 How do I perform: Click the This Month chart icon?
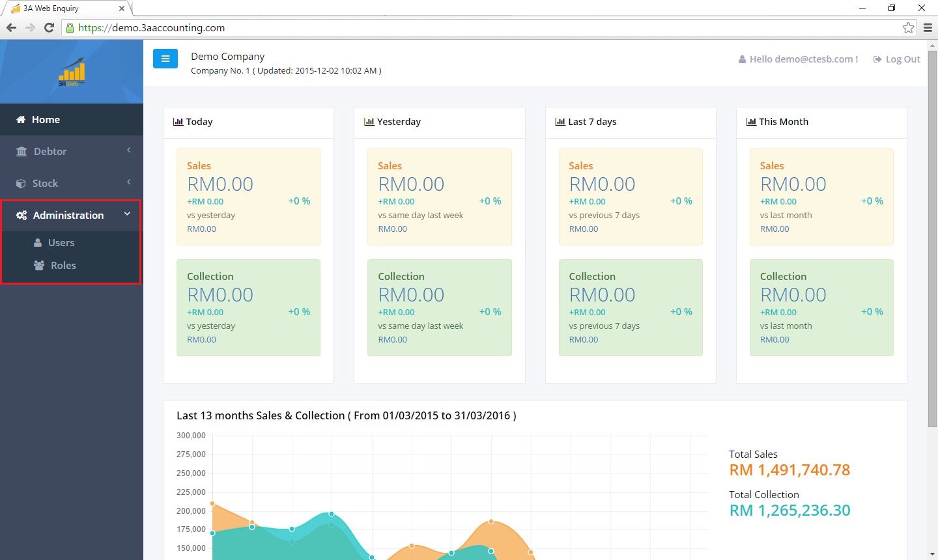(750, 122)
